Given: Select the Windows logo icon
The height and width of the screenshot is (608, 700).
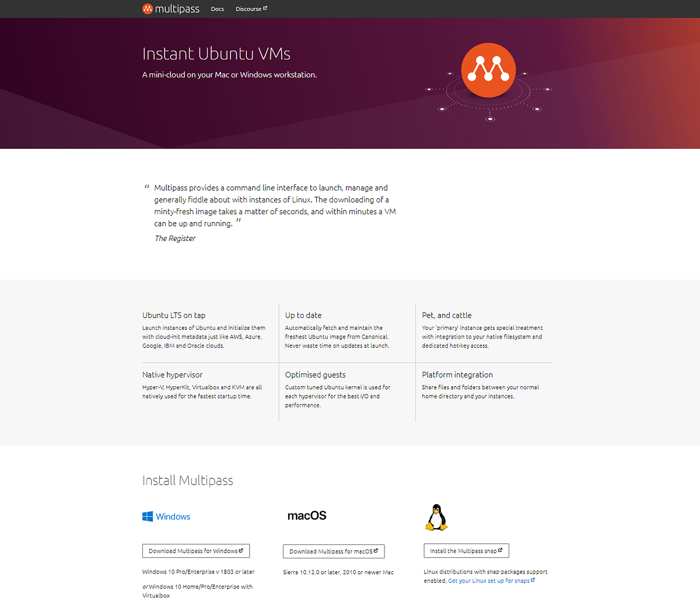Looking at the screenshot, I should [146, 516].
